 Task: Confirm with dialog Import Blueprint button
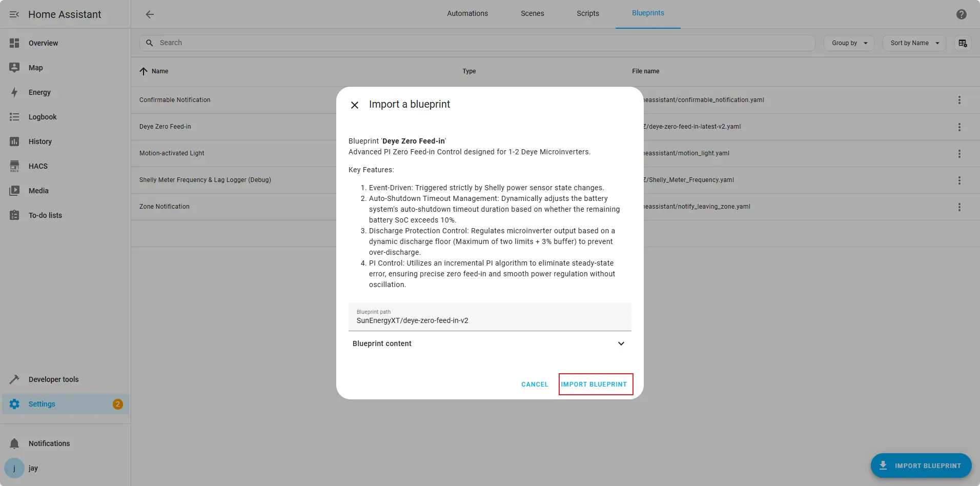pyautogui.click(x=594, y=384)
